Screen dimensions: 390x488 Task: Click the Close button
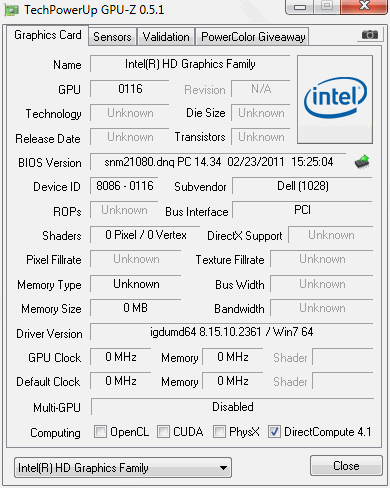(346, 466)
